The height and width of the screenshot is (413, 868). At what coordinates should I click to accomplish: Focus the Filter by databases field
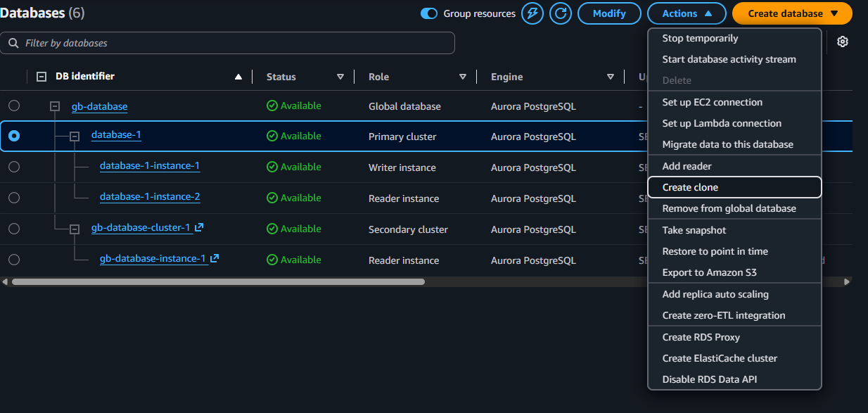pyautogui.click(x=227, y=43)
